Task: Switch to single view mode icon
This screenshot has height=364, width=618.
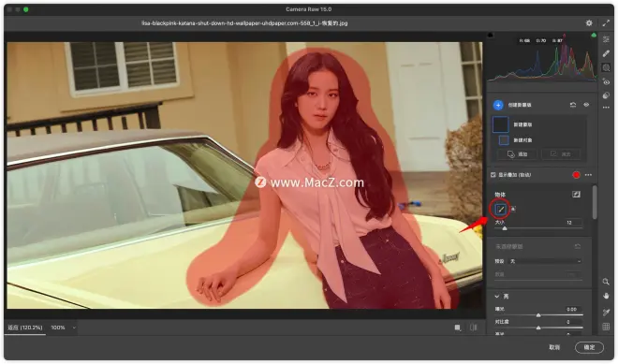Action: point(458,328)
